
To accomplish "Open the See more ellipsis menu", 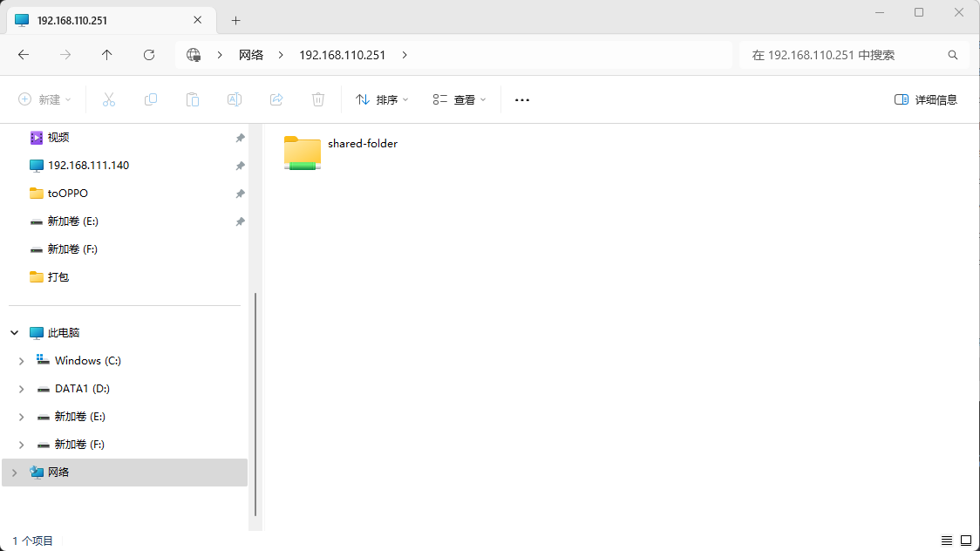I will pos(522,99).
